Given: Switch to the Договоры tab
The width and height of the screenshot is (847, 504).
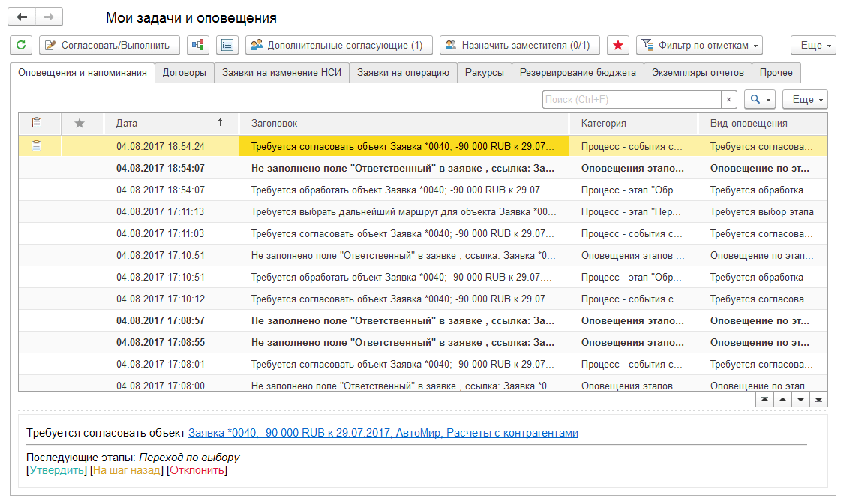Looking at the screenshot, I should coord(184,72).
